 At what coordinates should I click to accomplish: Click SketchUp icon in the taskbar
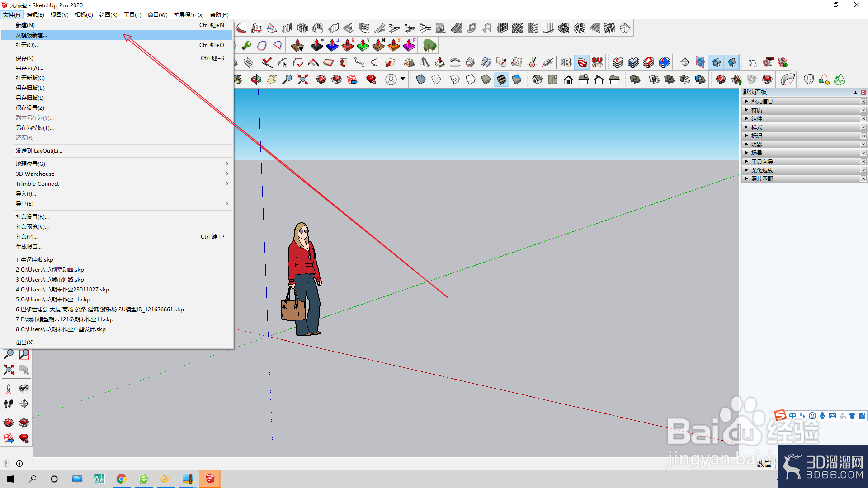click(210, 479)
